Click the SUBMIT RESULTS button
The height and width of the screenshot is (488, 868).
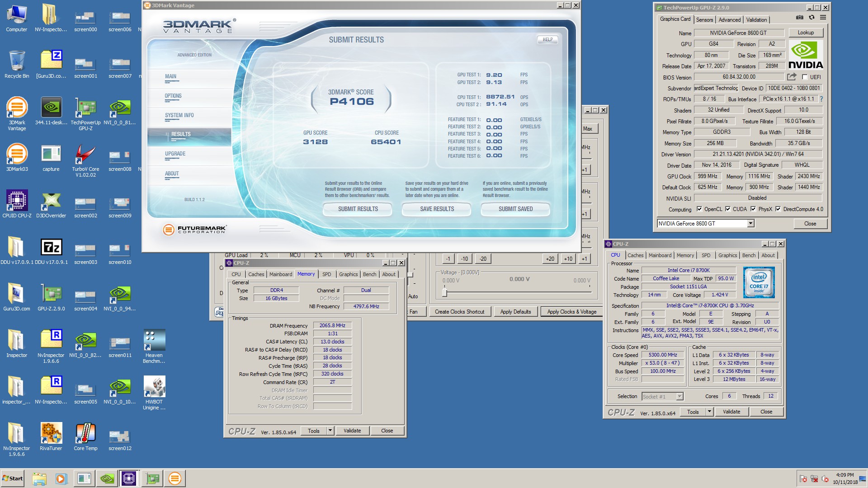click(x=358, y=209)
